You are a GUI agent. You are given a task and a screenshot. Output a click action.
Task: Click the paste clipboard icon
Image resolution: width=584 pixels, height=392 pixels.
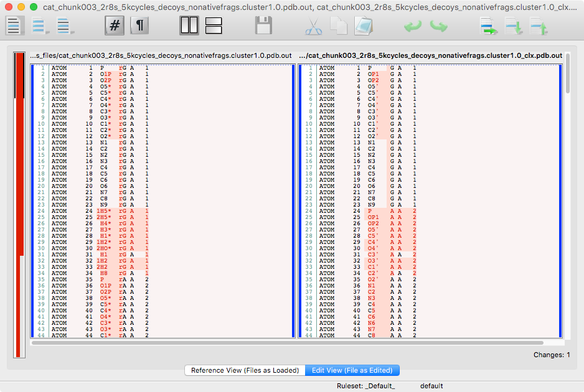pyautogui.click(x=363, y=26)
